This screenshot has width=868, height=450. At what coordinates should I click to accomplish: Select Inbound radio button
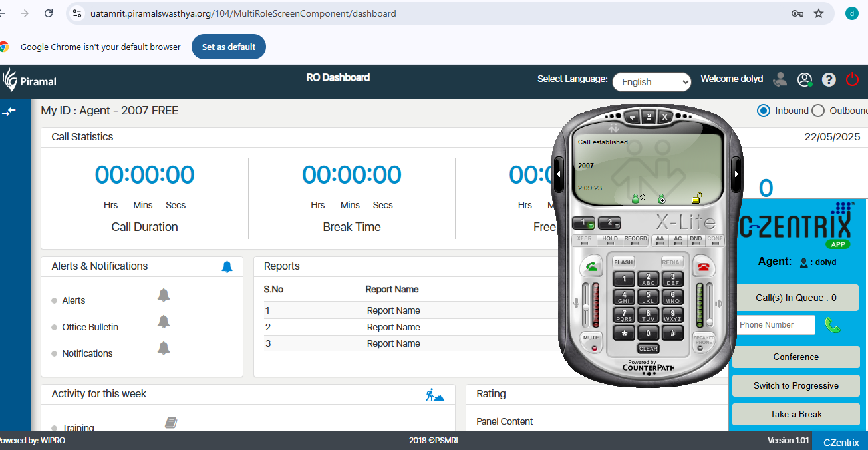pos(764,111)
